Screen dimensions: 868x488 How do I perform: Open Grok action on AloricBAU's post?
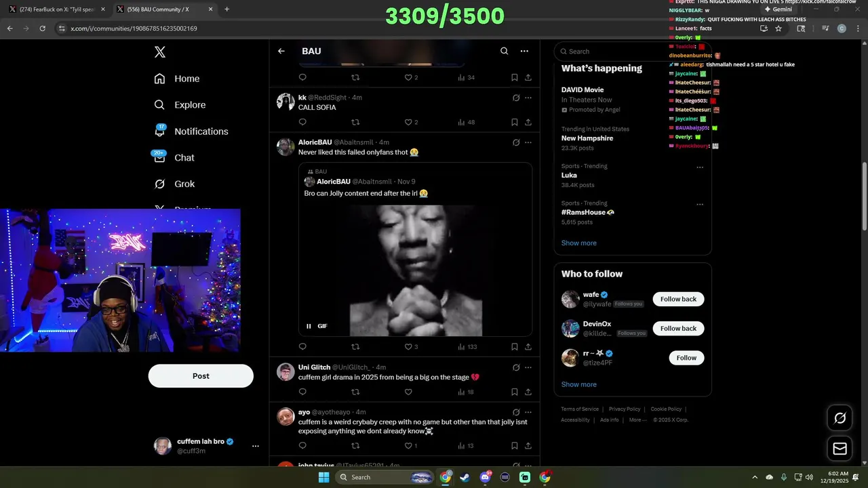[x=516, y=142]
